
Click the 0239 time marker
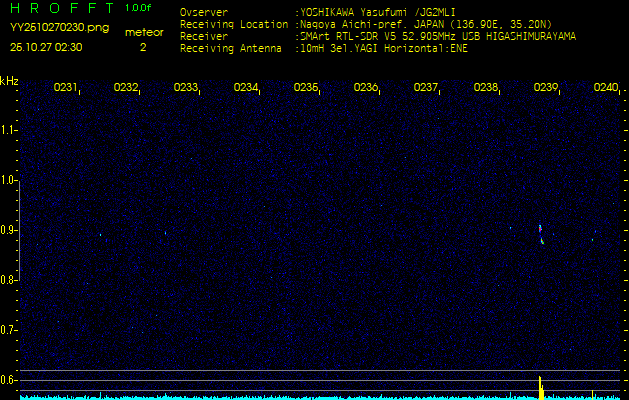pyautogui.click(x=545, y=88)
